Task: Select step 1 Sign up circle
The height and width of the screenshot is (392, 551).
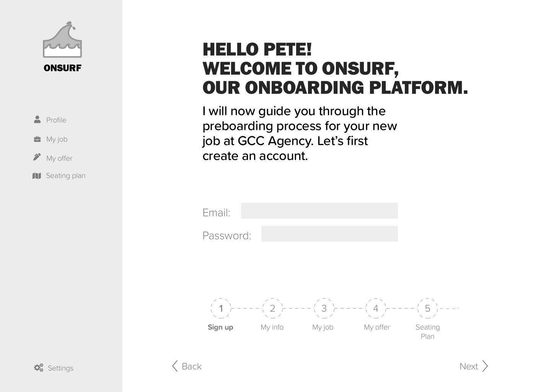Action: 221,308
